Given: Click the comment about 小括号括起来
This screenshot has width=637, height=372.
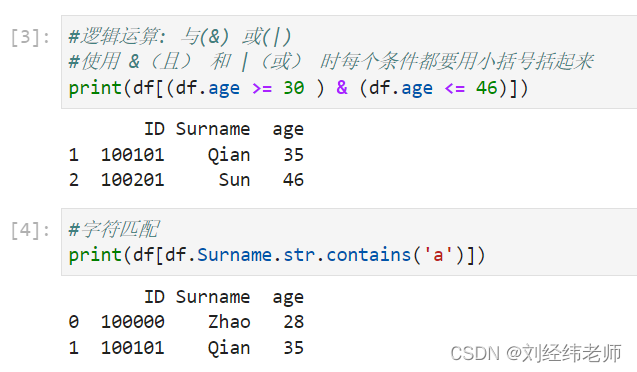Looking at the screenshot, I should click(x=331, y=62).
